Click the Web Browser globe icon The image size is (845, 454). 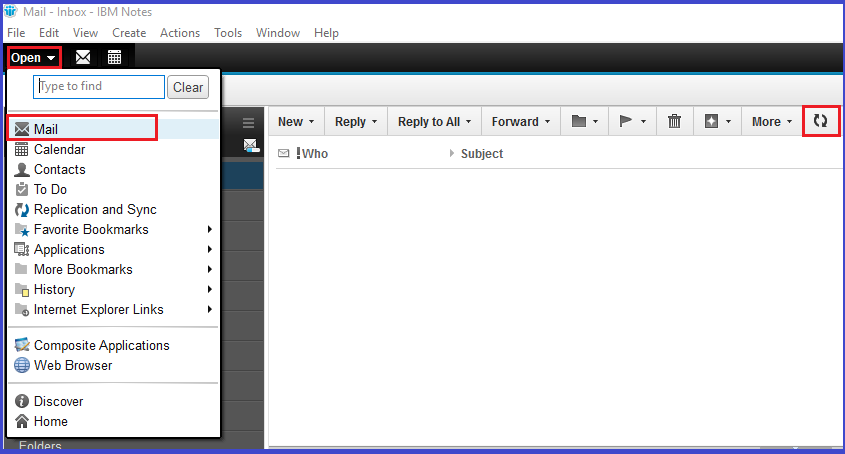22,365
